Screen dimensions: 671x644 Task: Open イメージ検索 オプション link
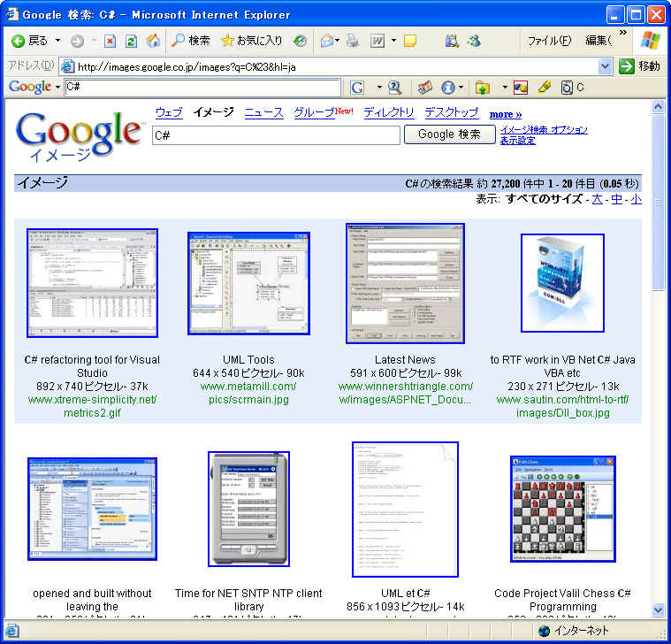coord(544,129)
